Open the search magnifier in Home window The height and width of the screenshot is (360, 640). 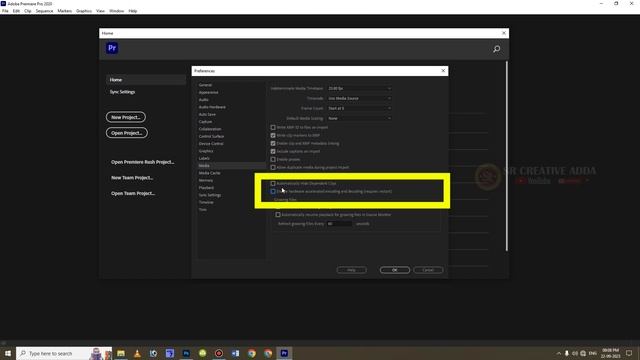click(x=496, y=49)
